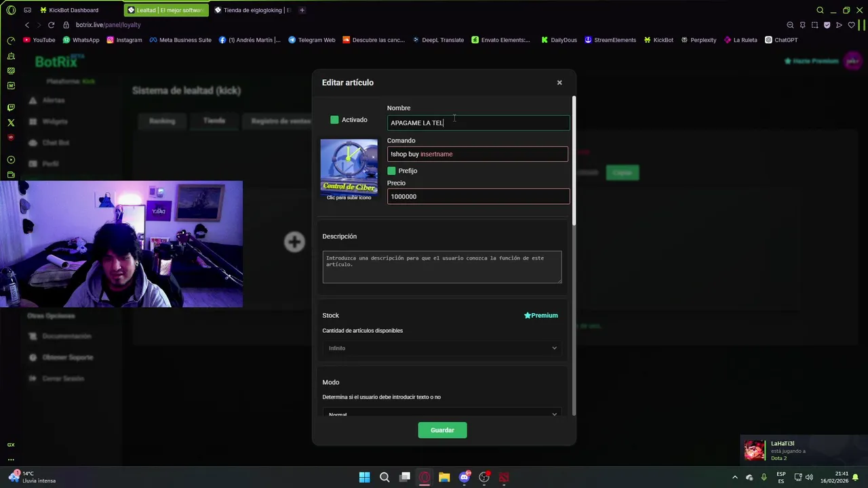Toggle the Prefijo checkbox
Image resolution: width=868 pixels, height=488 pixels.
tap(391, 171)
